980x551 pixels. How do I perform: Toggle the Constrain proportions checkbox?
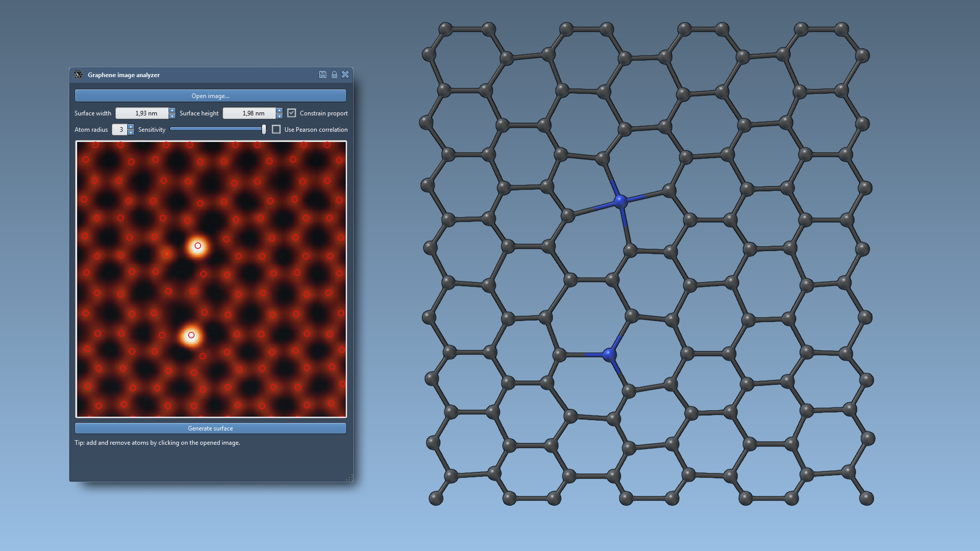[x=292, y=113]
